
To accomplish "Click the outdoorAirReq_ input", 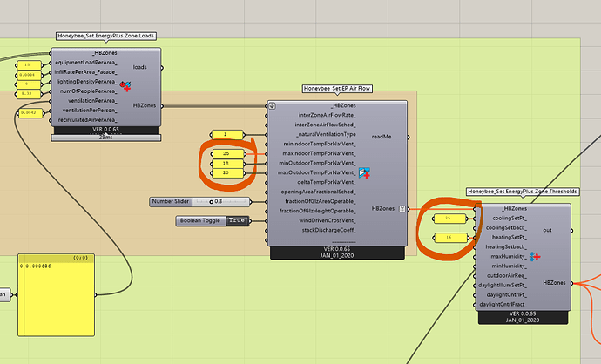I will 507,276.
